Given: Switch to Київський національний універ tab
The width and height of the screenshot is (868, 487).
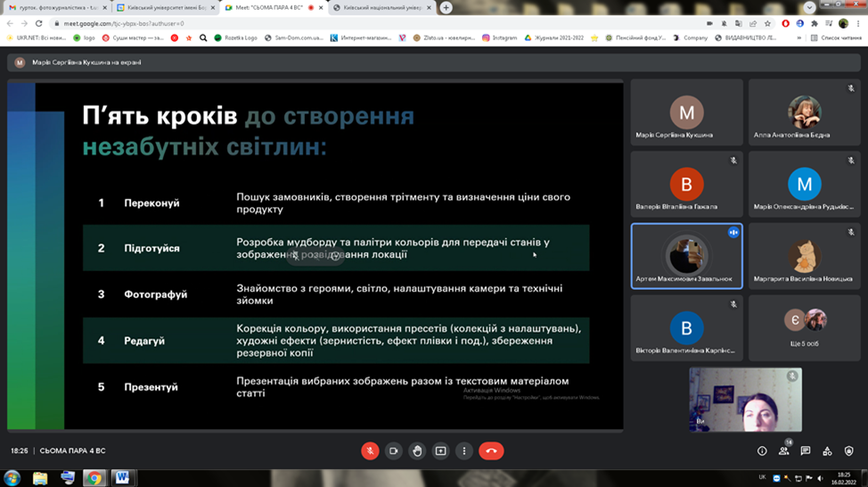Looking at the screenshot, I should 382,8.
